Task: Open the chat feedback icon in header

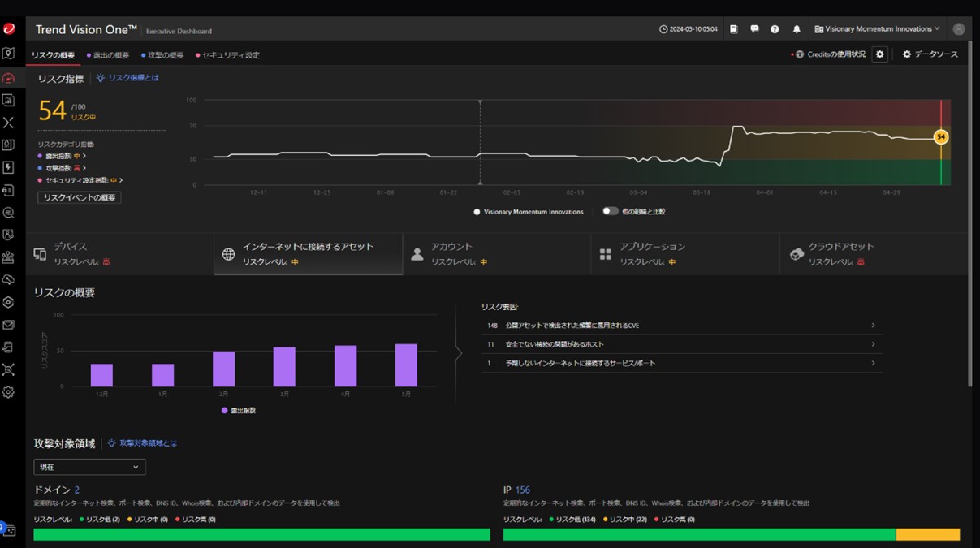Action: (754, 29)
